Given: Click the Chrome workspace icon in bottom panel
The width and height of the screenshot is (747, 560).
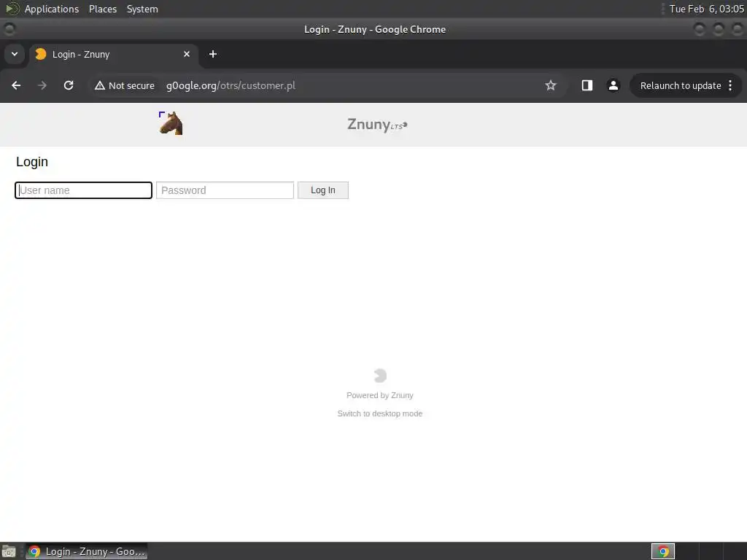Looking at the screenshot, I should coord(662,551).
